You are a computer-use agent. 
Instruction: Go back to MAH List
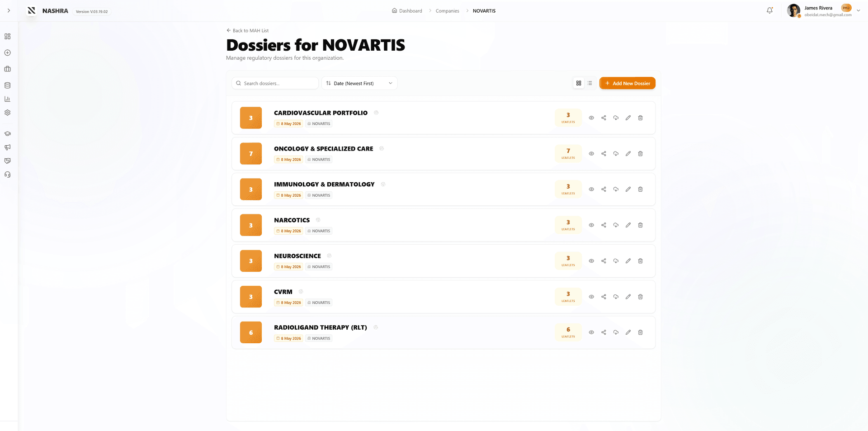(247, 31)
